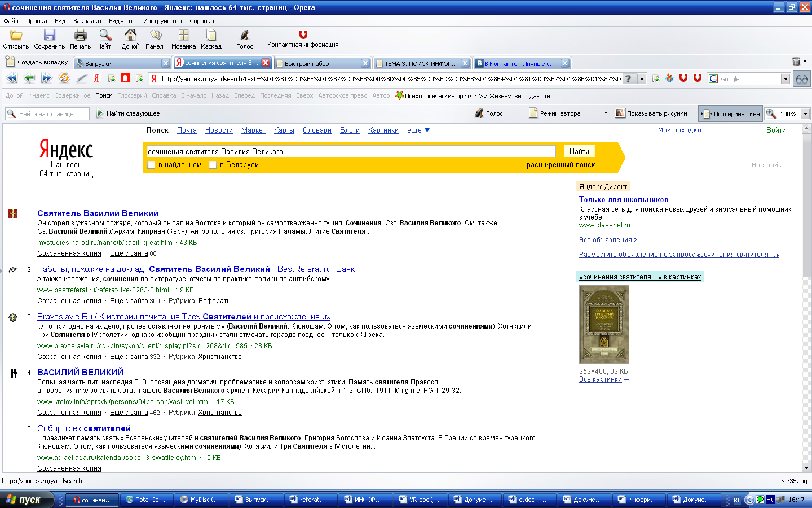Toggle По ширине окна fit-width button
The height and width of the screenshot is (508, 812).
click(x=730, y=113)
